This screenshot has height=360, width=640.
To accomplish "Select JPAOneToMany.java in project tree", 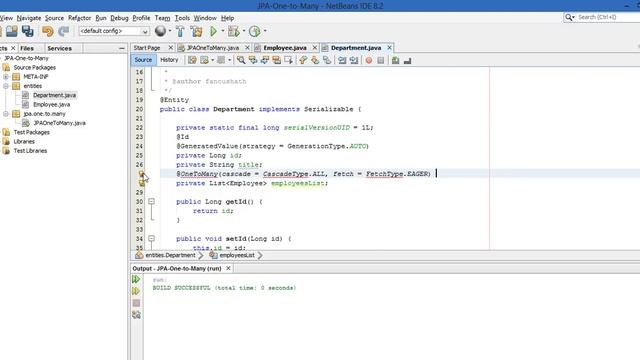I will pos(59,123).
